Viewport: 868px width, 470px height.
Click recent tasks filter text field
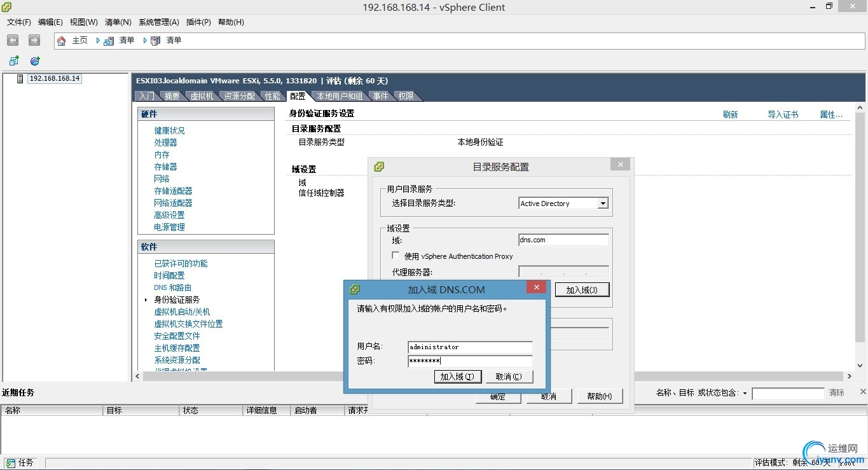point(788,394)
